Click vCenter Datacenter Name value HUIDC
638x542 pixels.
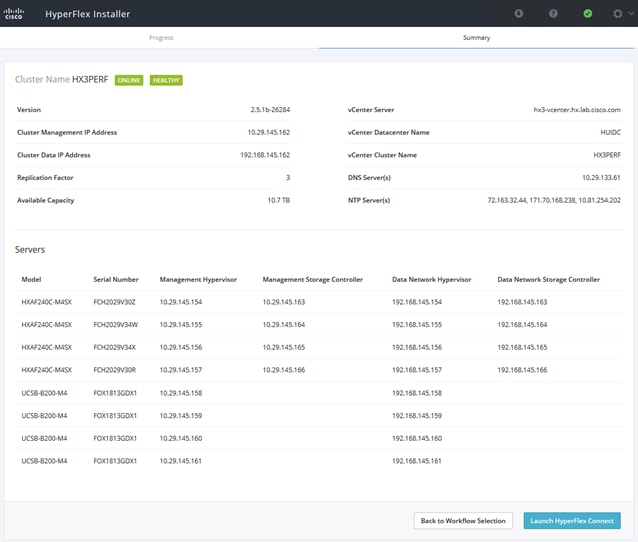coord(610,132)
